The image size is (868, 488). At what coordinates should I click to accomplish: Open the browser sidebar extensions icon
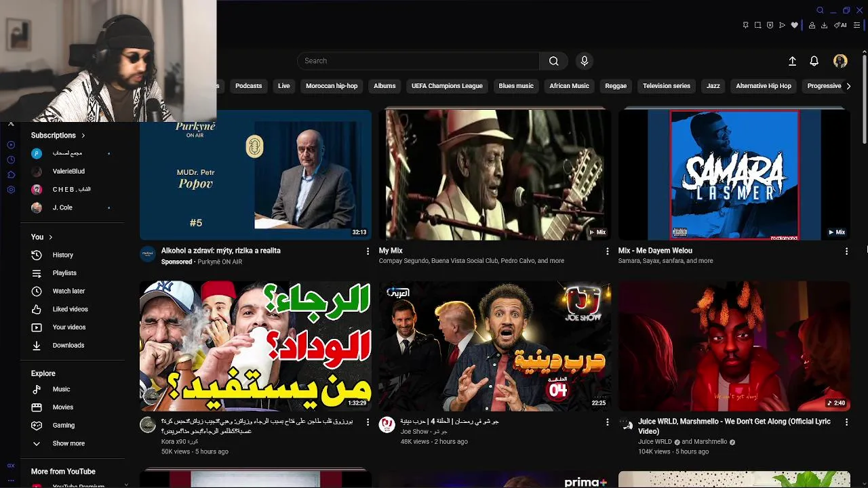pos(11,175)
